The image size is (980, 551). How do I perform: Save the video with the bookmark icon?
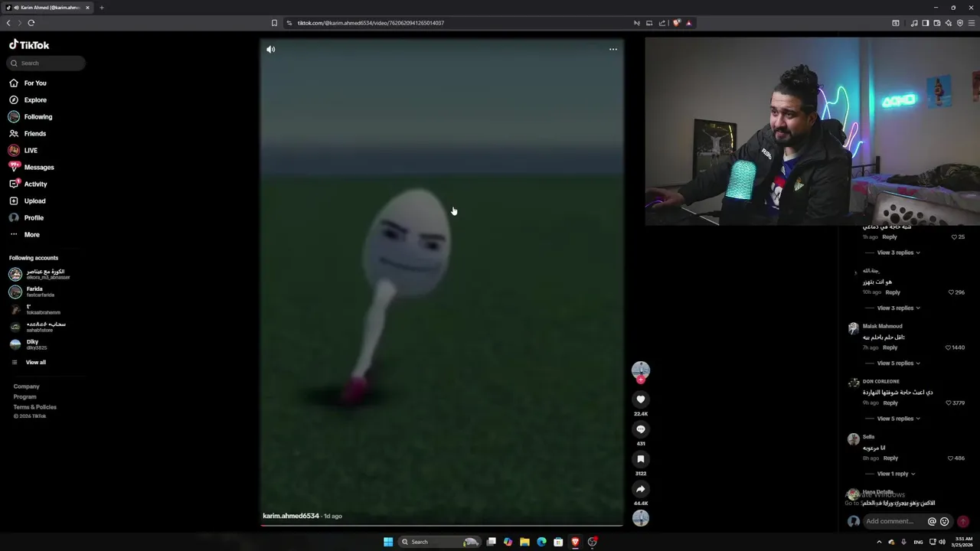click(641, 459)
